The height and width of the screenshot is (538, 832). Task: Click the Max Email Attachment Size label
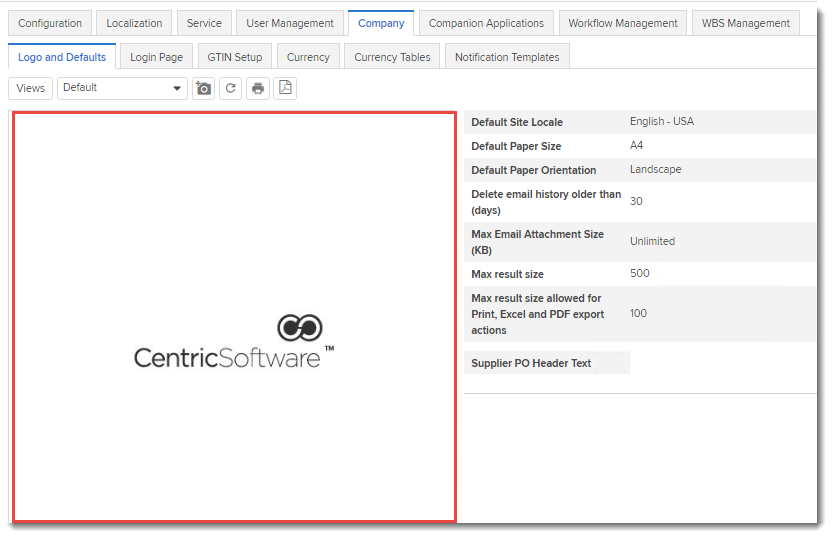(538, 242)
